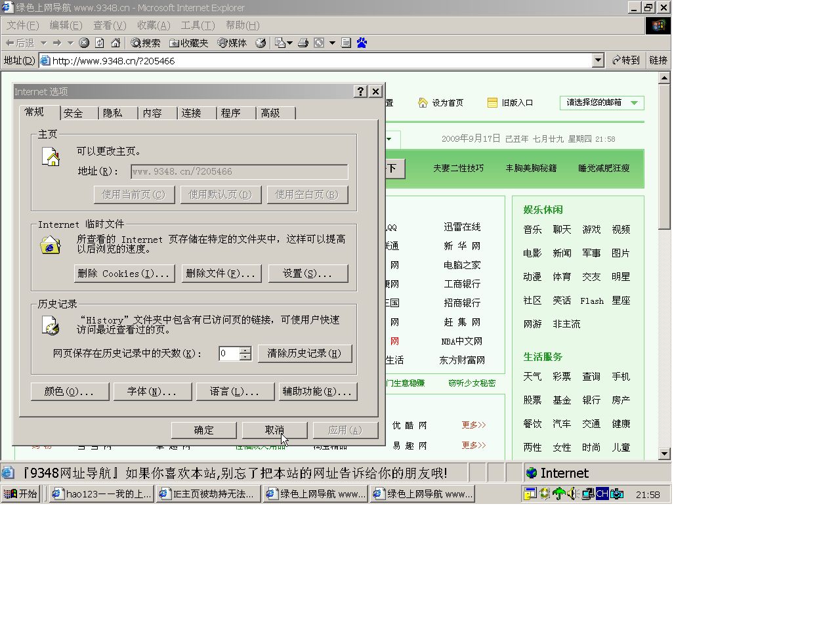Click the Forward arrow toolbar icon
Viewport: 840px width, 630px height.
[x=57, y=43]
